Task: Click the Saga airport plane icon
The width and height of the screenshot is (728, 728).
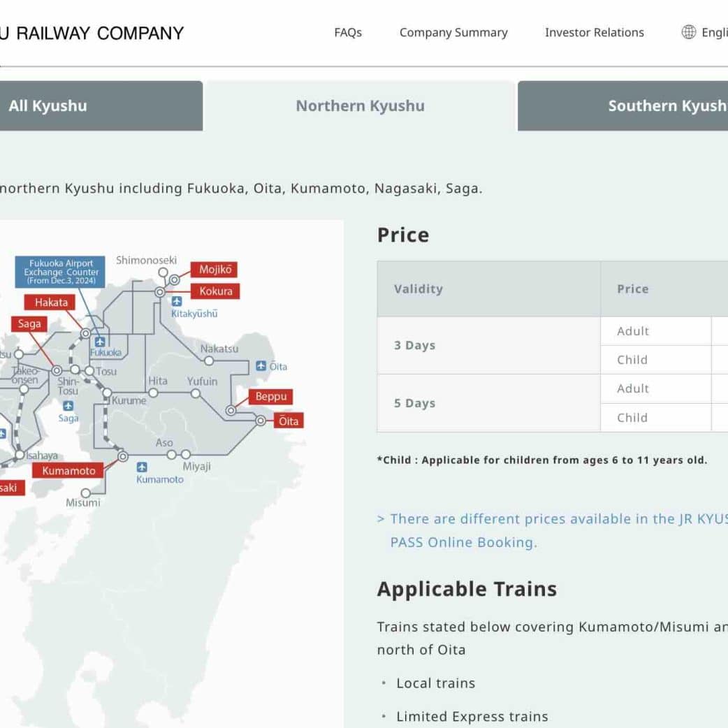Action: click(x=68, y=406)
